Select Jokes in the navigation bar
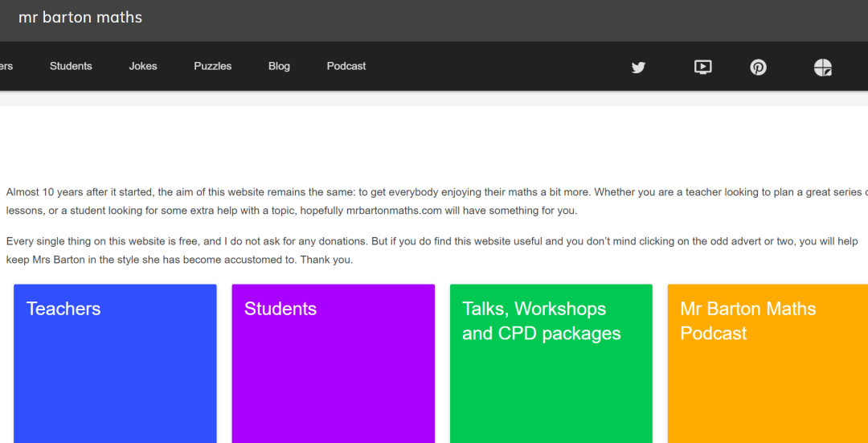 click(x=143, y=66)
